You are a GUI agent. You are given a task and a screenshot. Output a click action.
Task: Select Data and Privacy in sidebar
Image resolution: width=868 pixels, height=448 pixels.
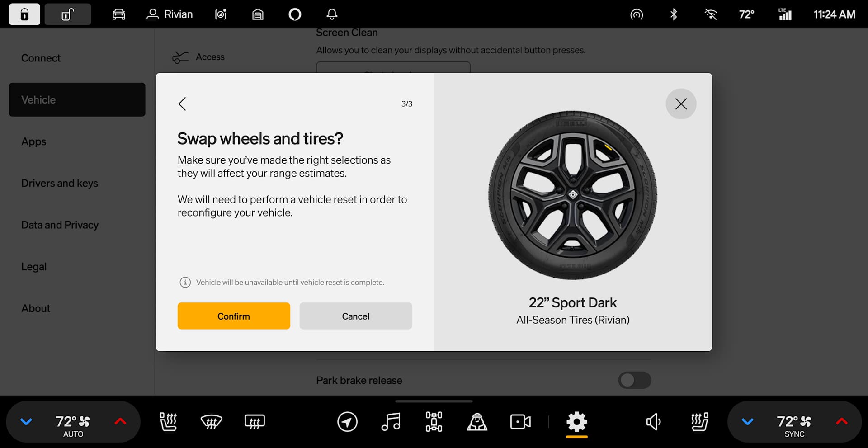pyautogui.click(x=60, y=225)
